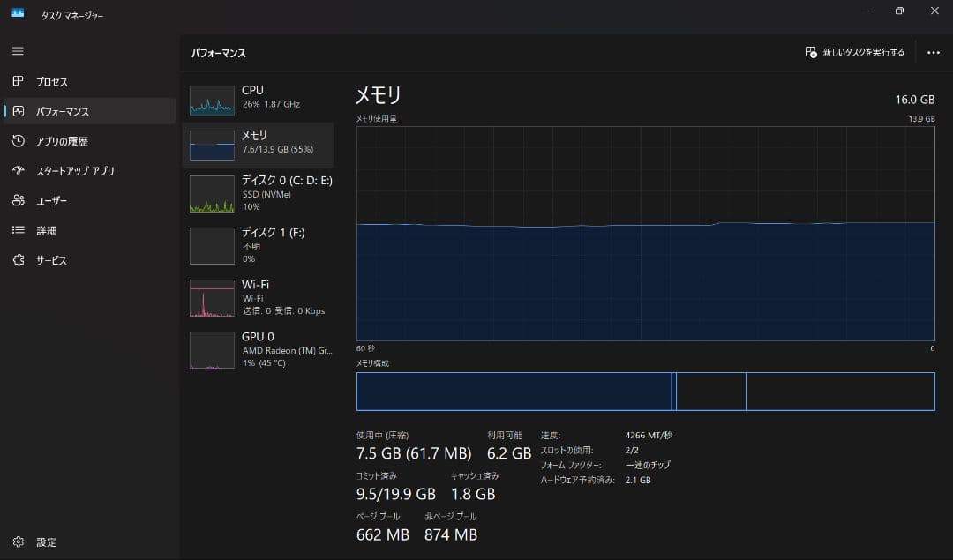Click the 6.2 GB available value
Screen dimensions: 953x560
pos(509,453)
